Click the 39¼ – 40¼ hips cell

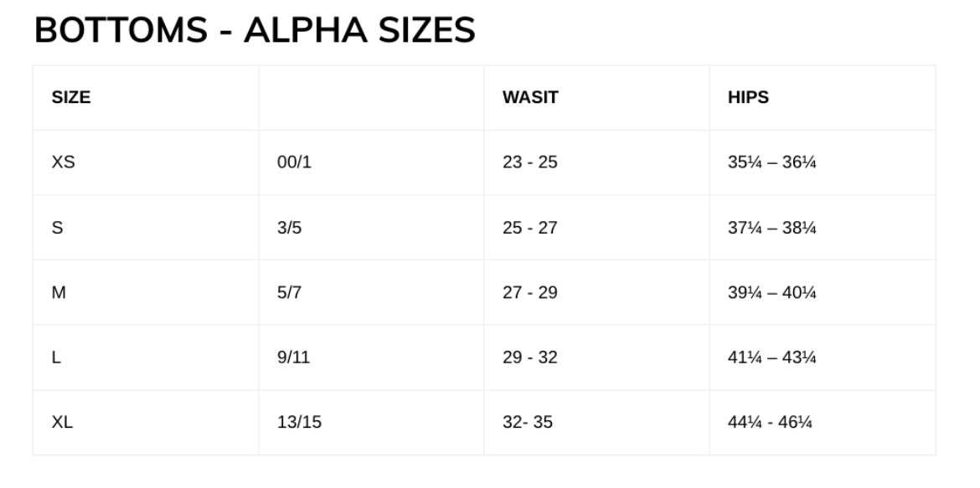tap(823, 292)
